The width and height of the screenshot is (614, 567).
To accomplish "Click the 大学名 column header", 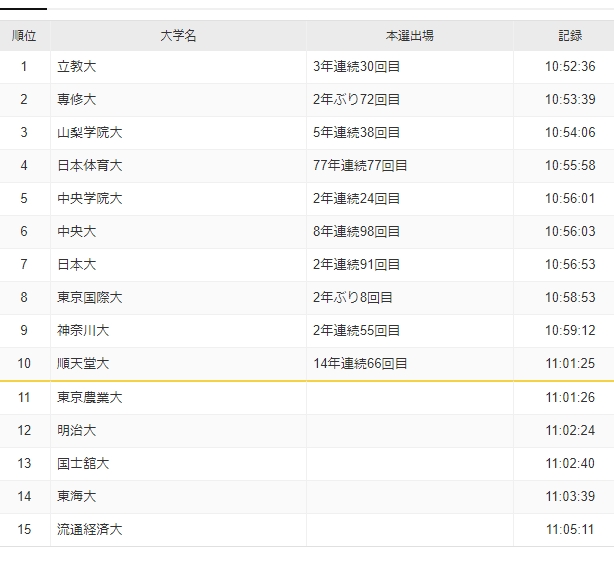I will coord(178,36).
